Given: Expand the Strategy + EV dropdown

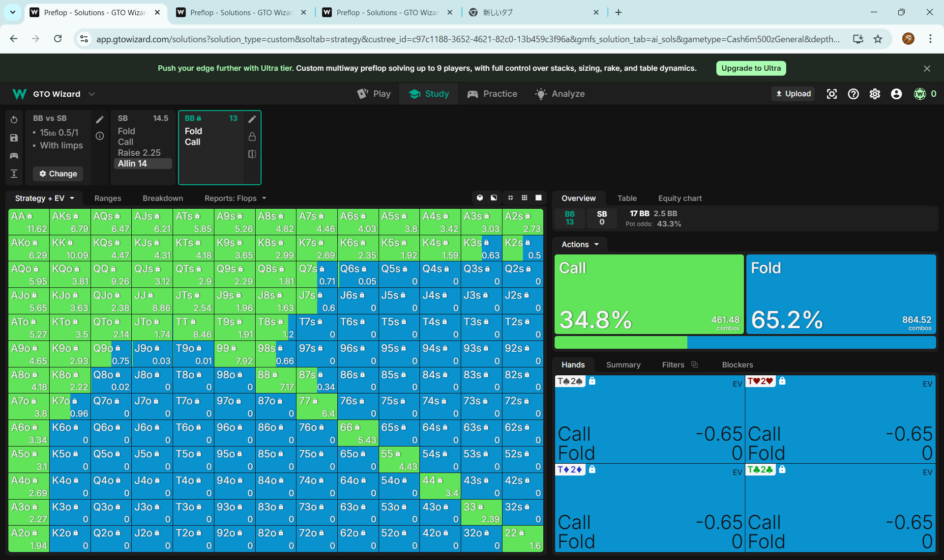Looking at the screenshot, I should point(45,198).
